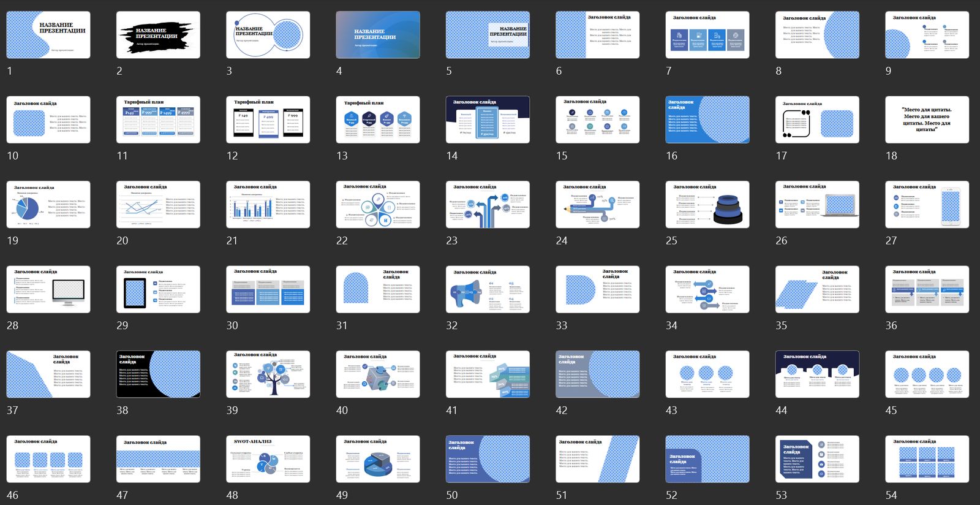Open slide 26 with the laptop mockup
The height and width of the screenshot is (505, 980).
pyautogui.click(x=817, y=205)
